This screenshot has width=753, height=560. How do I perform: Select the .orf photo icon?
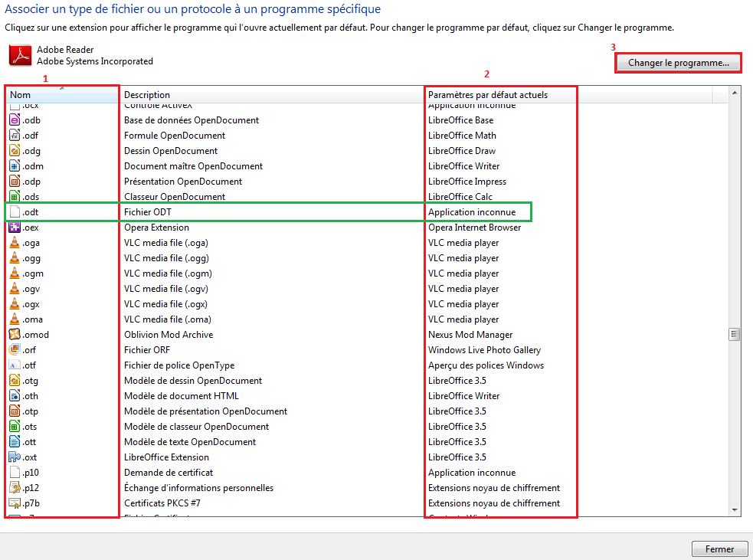click(15, 349)
